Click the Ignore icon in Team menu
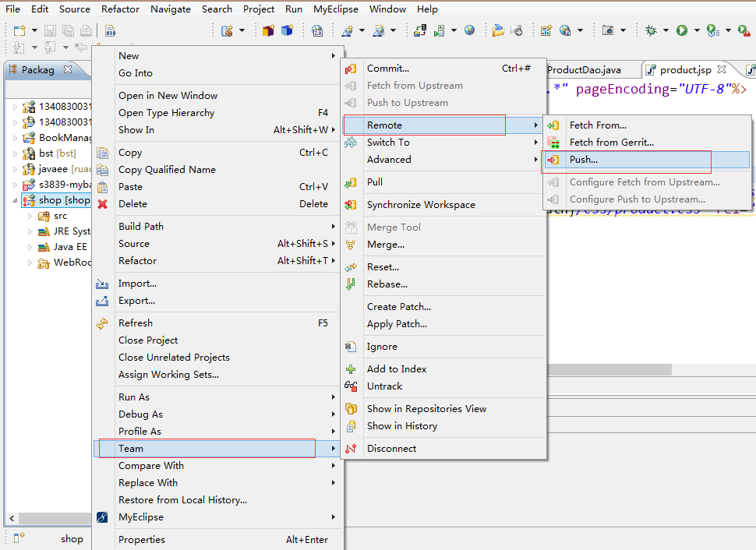Viewport: 756px width, 550px height. pyautogui.click(x=351, y=347)
